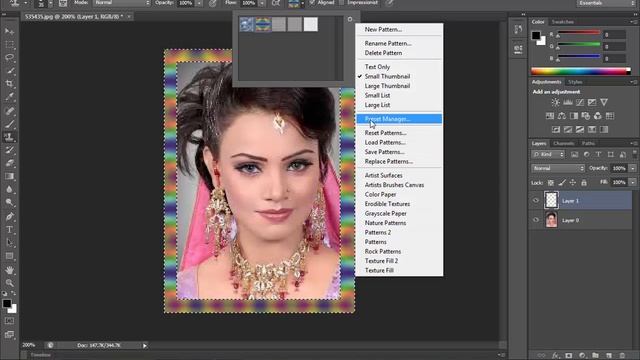This screenshot has width=640, height=360.
Task: Select the Crop tool
Action: coord(9,84)
